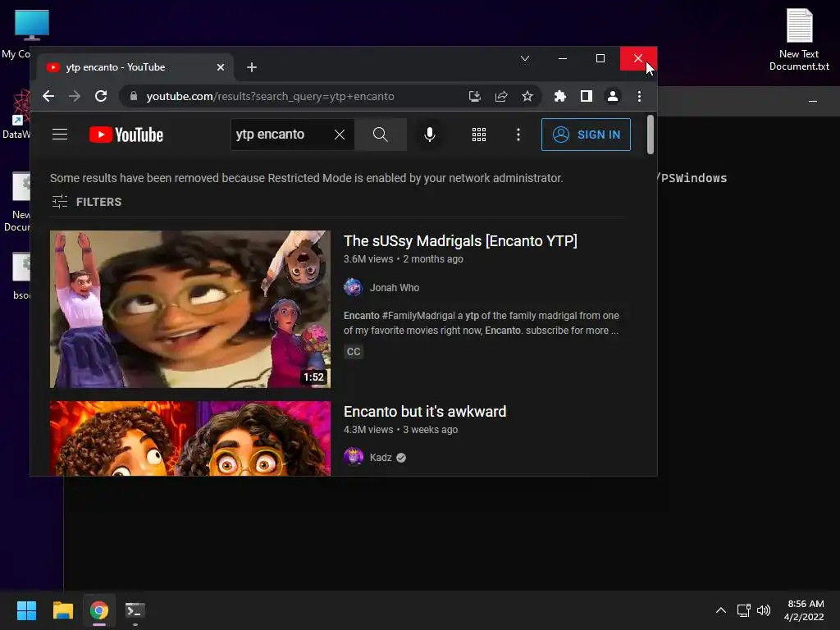
Task: Click the 3.6M views metadata text
Action: 368,259
